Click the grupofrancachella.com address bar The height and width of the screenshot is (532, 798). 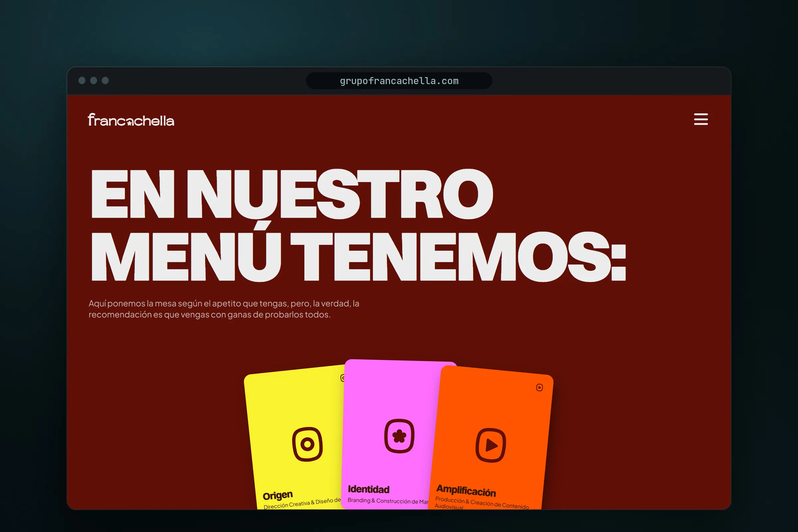point(399,81)
